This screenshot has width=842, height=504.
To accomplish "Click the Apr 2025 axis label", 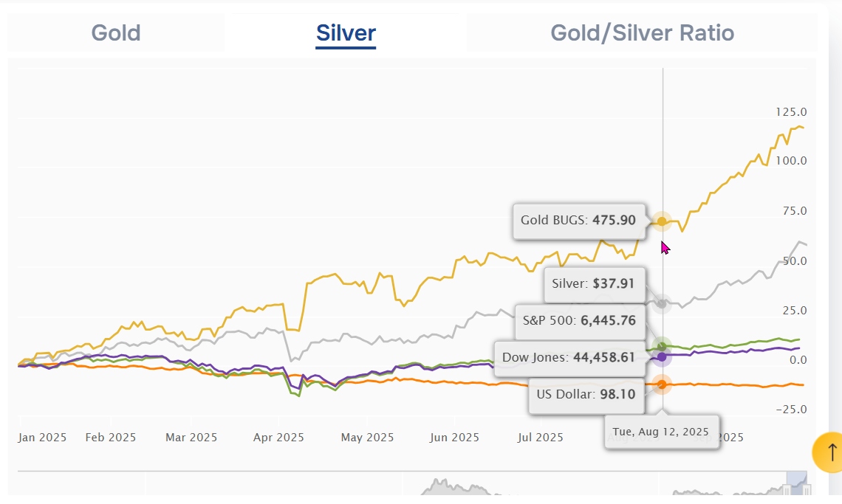I will click(x=278, y=438).
